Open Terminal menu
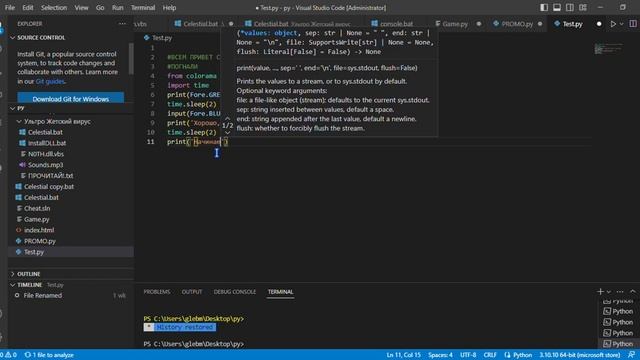640x360 pixels. pos(143,8)
